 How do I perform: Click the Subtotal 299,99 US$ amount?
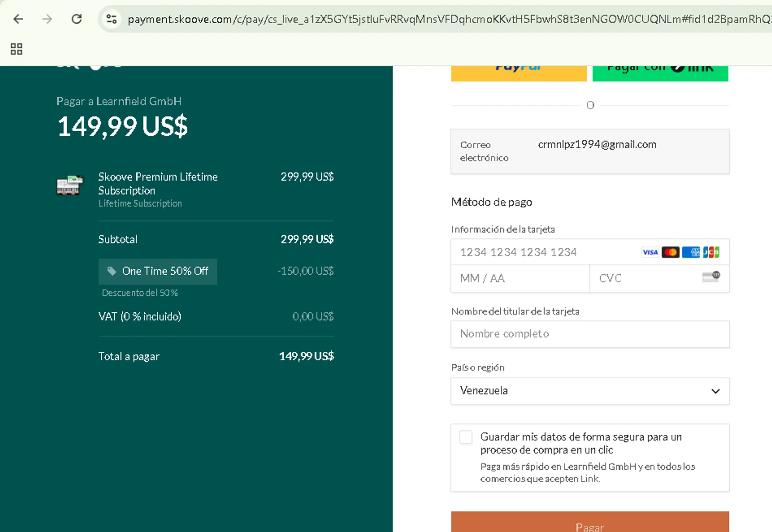(x=307, y=239)
